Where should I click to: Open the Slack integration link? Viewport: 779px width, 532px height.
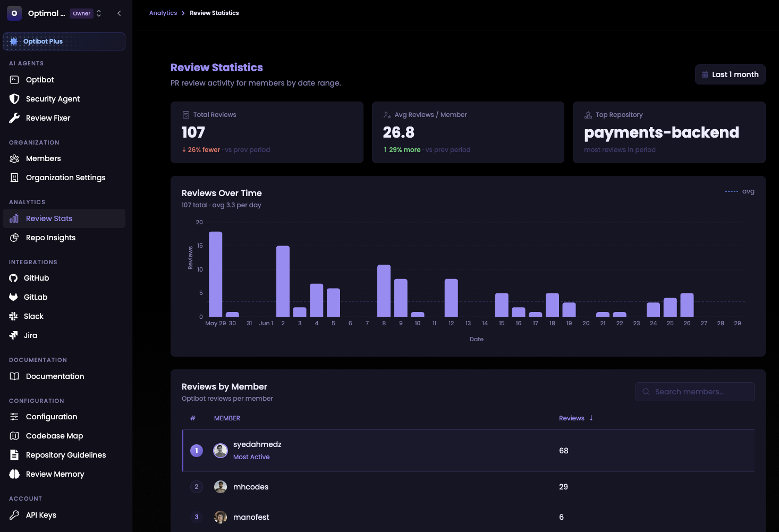pyautogui.click(x=64, y=316)
